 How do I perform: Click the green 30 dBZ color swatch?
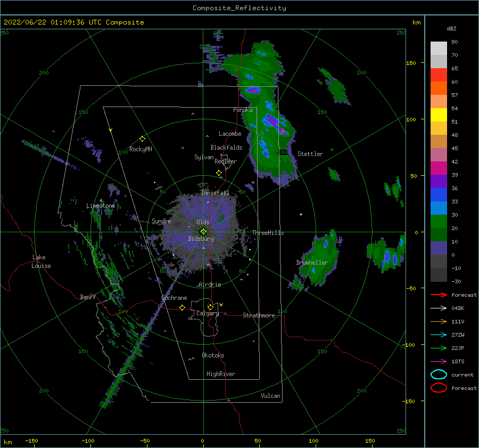pos(439,221)
